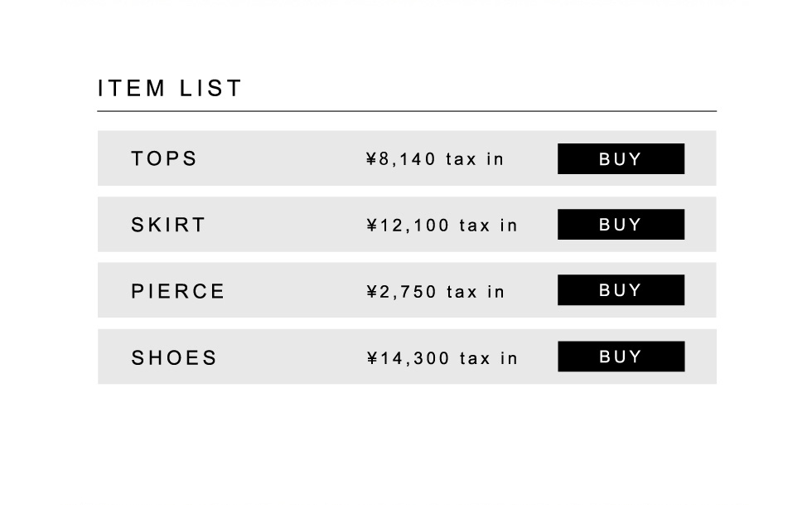This screenshot has width=812, height=505.
Task: Select "tax in" text in PIERCE row
Action: tap(475, 292)
